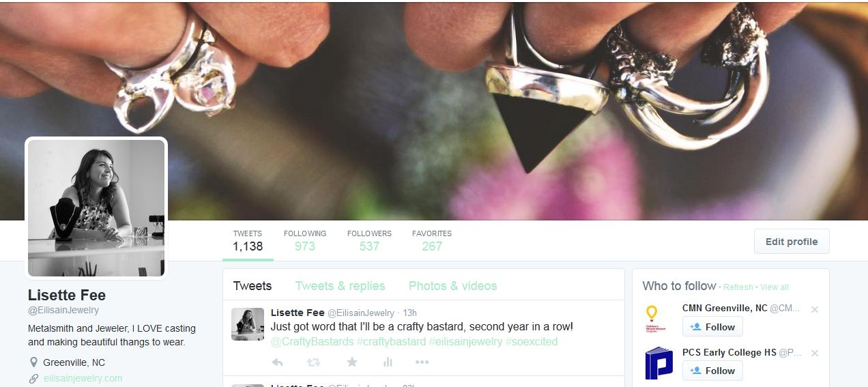Follow PCS Early College HS
The width and height of the screenshot is (868, 387).
[x=712, y=371]
